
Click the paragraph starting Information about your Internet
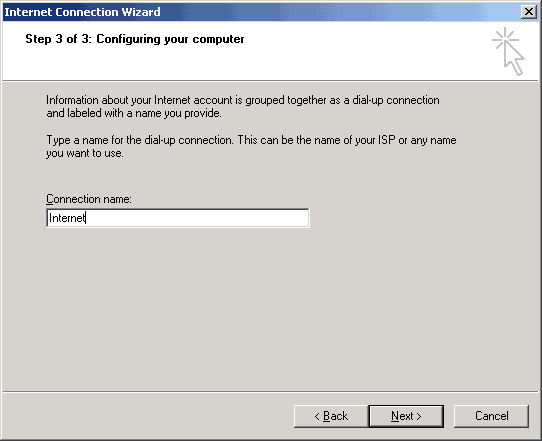(243, 106)
